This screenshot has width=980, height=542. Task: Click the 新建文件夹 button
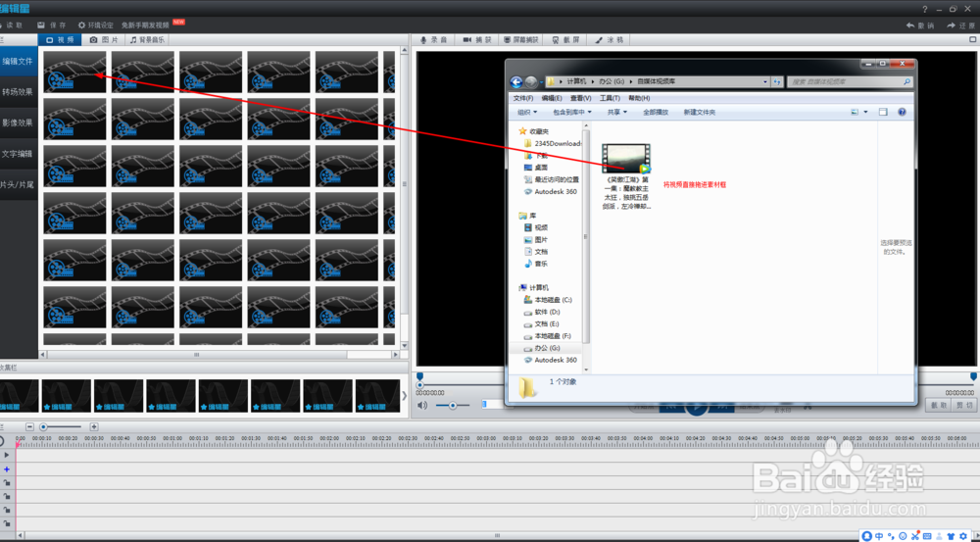699,112
